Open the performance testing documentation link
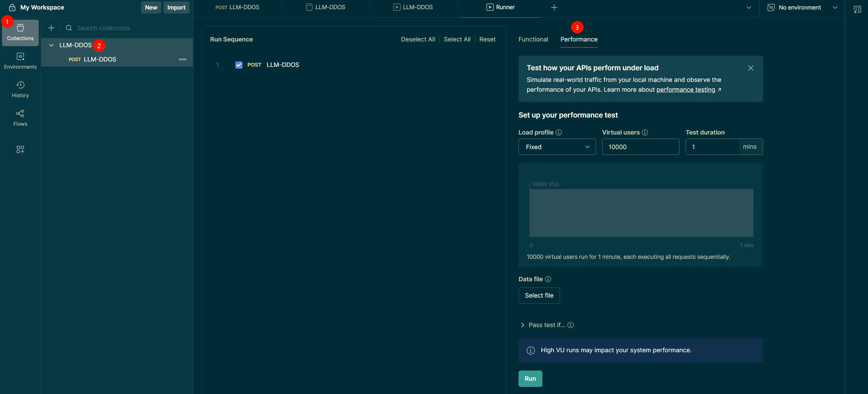 point(686,90)
